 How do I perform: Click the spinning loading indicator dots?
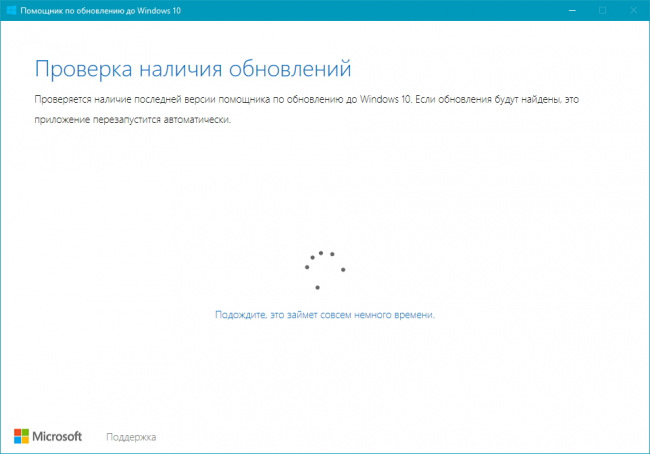pos(325,270)
